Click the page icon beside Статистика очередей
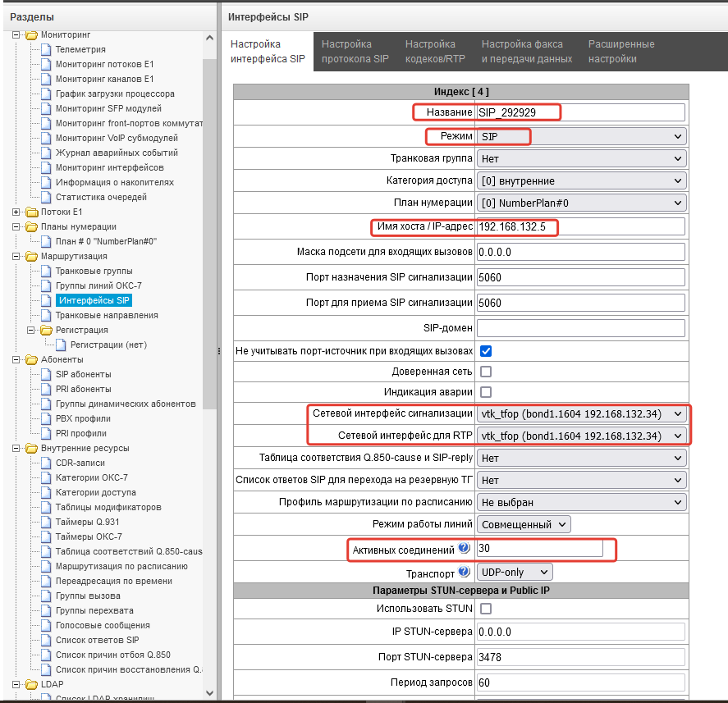This screenshot has width=728, height=703. (46, 197)
